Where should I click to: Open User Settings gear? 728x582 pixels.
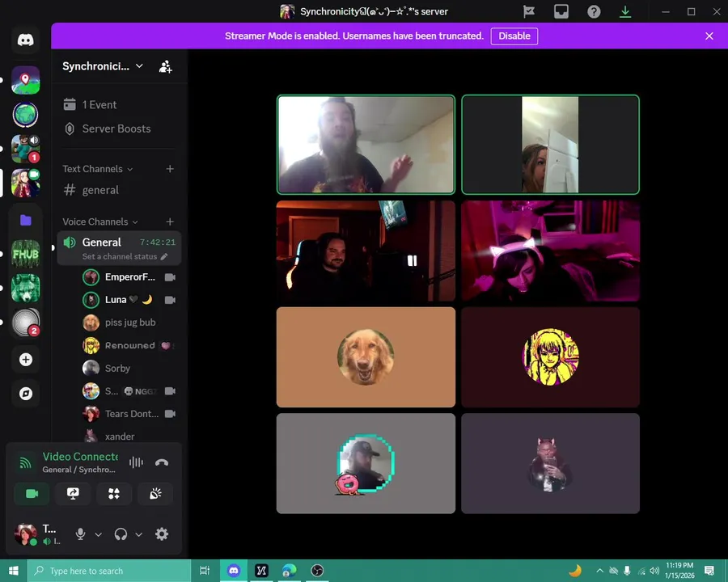(x=162, y=534)
